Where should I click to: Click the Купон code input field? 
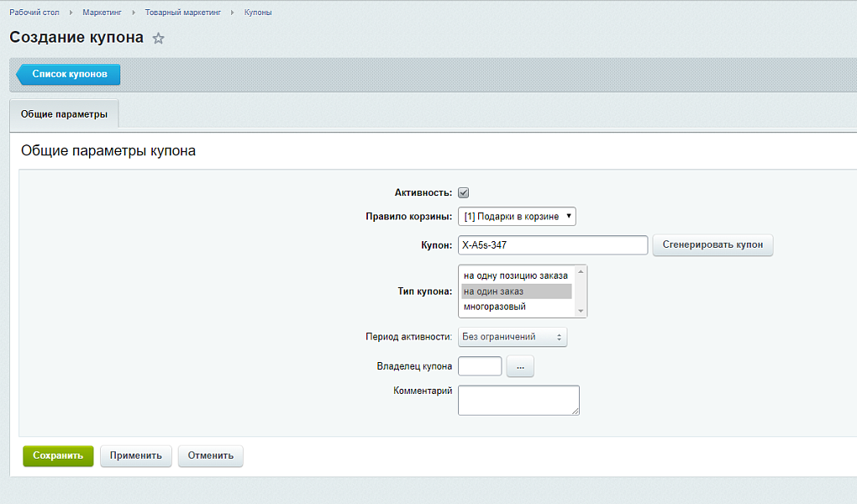pyautogui.click(x=552, y=245)
